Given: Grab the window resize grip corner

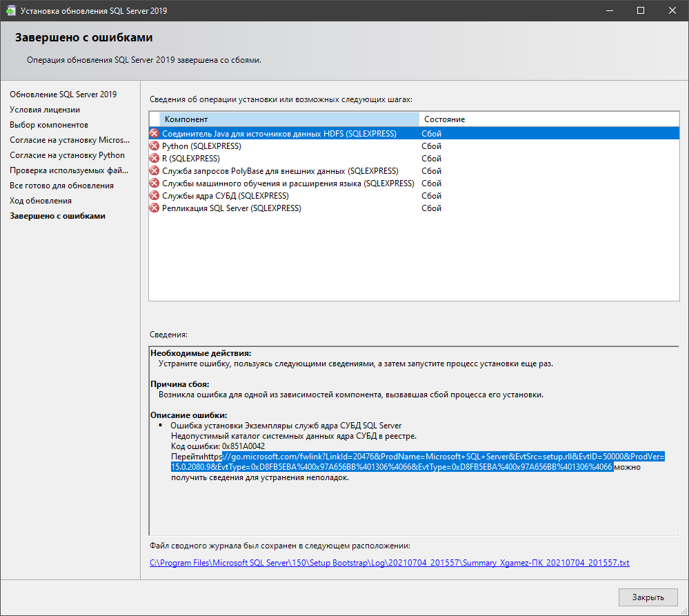Looking at the screenshot, I should [x=684, y=611].
